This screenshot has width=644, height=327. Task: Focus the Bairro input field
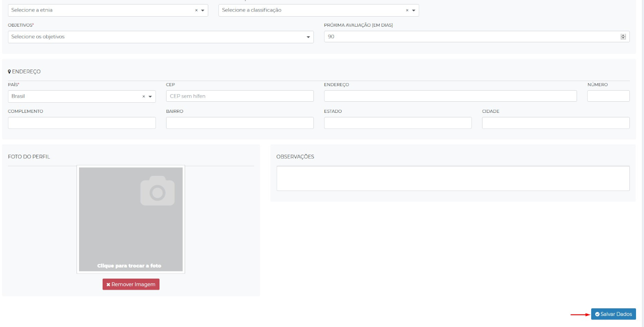[x=239, y=123]
